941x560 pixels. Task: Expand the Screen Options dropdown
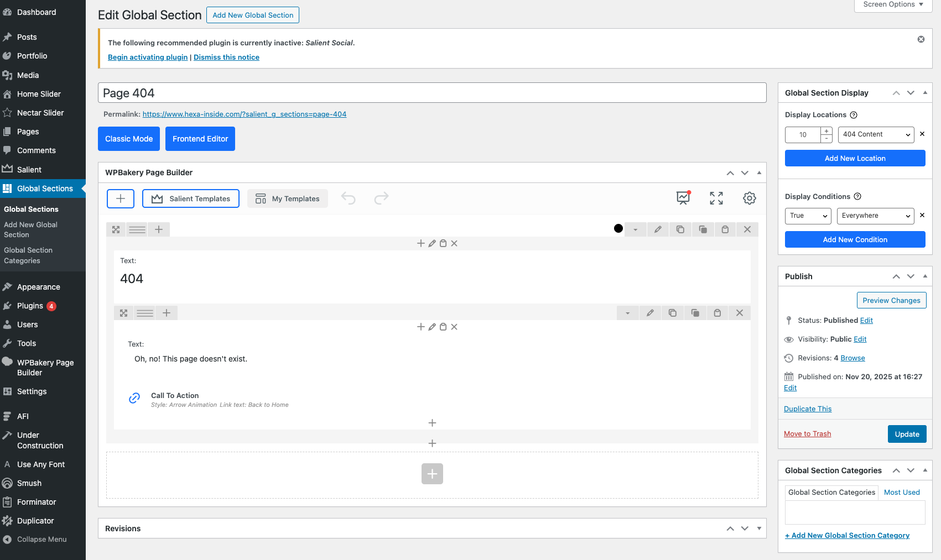(893, 4)
